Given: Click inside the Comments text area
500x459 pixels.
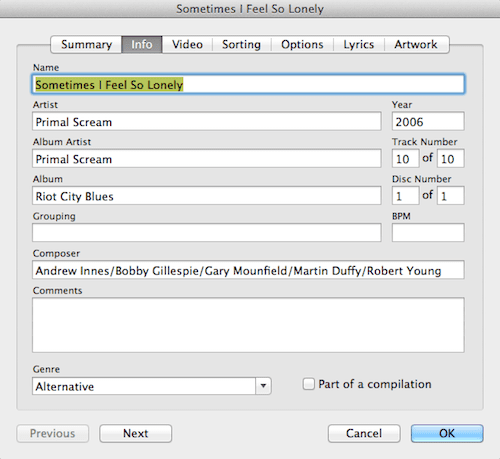Looking at the screenshot, I should [x=248, y=325].
